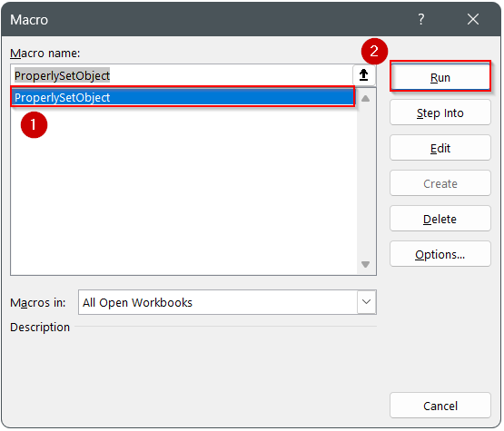Click the collapse dialog upload-arrow icon
The height and width of the screenshot is (431, 504).
pos(363,75)
